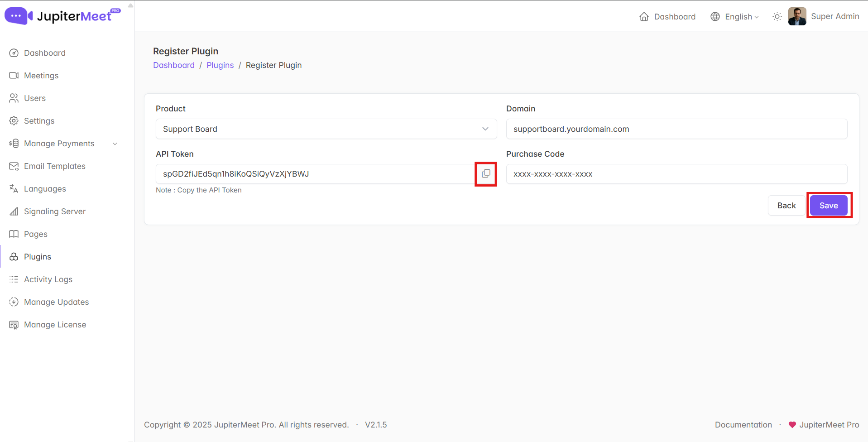Follow the Plugins breadcrumb link
Image resolution: width=868 pixels, height=442 pixels.
coord(220,65)
